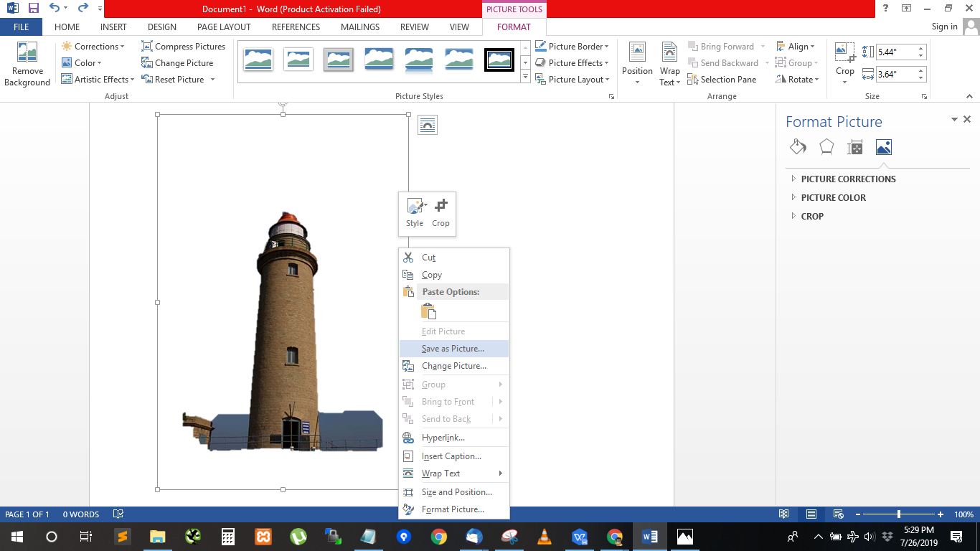Open Picture tab in Format Picture pane
Image resolution: width=980 pixels, height=551 pixels.
click(x=884, y=147)
